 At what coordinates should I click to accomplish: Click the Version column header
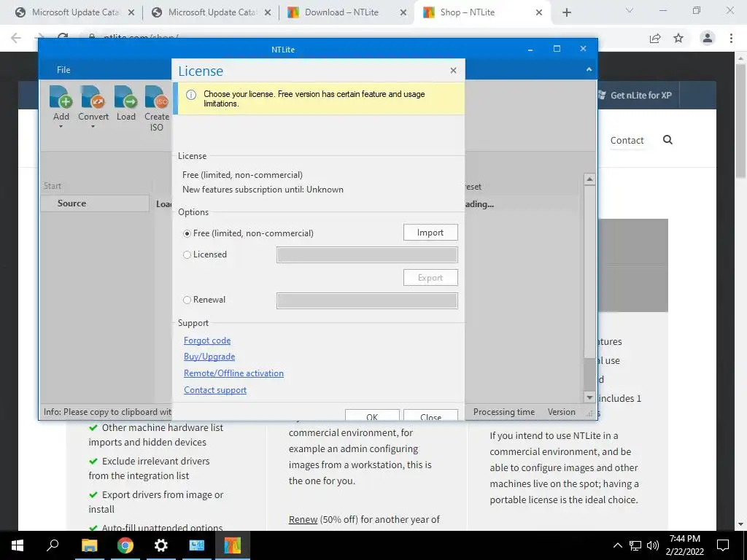561,412
